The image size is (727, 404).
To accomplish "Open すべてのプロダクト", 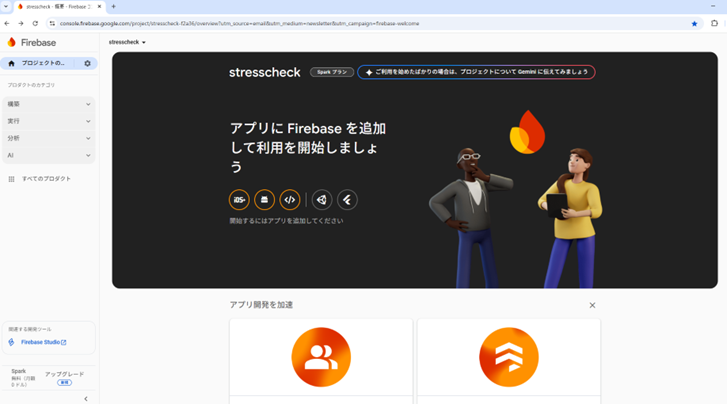I will pyautogui.click(x=46, y=179).
